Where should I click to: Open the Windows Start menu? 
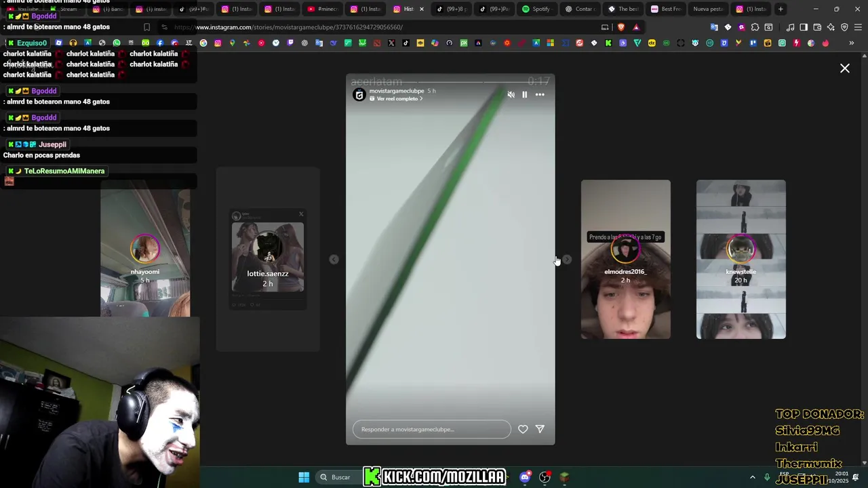[x=304, y=477]
